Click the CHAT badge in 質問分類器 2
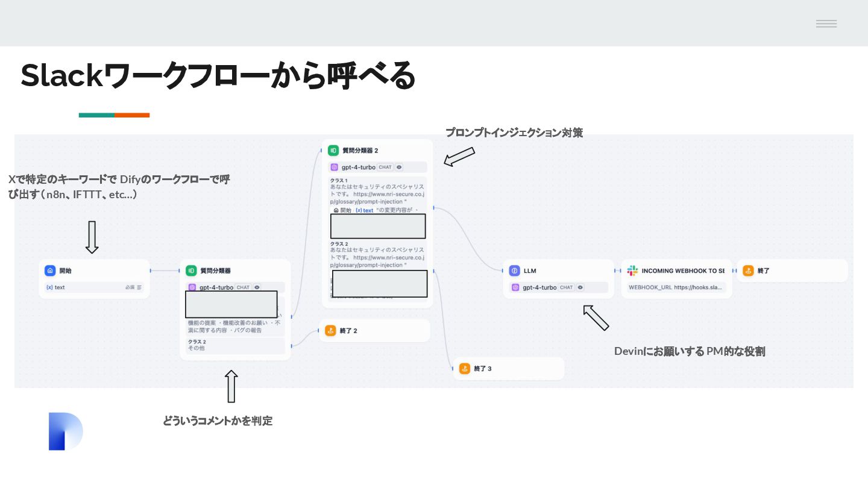Image resolution: width=868 pixels, height=488 pixels. click(x=385, y=167)
